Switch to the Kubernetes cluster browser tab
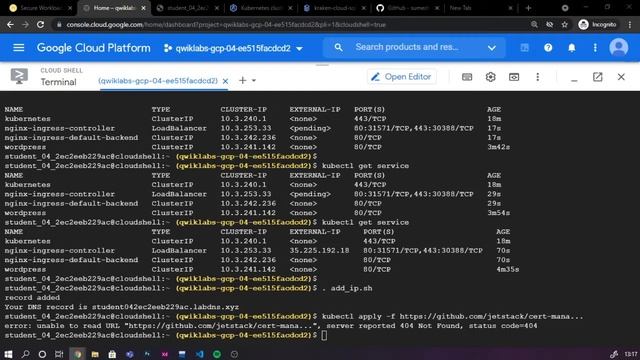The height and width of the screenshot is (360, 640). click(x=261, y=8)
